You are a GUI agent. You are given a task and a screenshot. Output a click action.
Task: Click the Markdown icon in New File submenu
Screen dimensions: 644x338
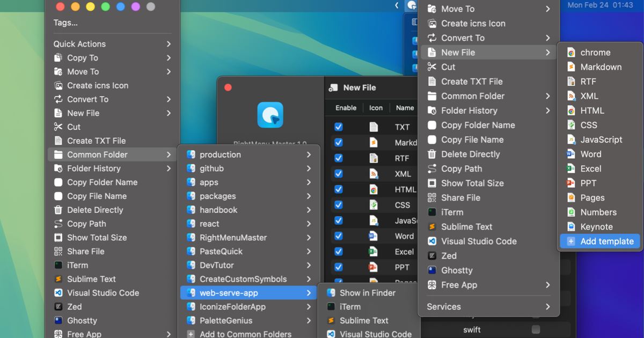point(570,67)
